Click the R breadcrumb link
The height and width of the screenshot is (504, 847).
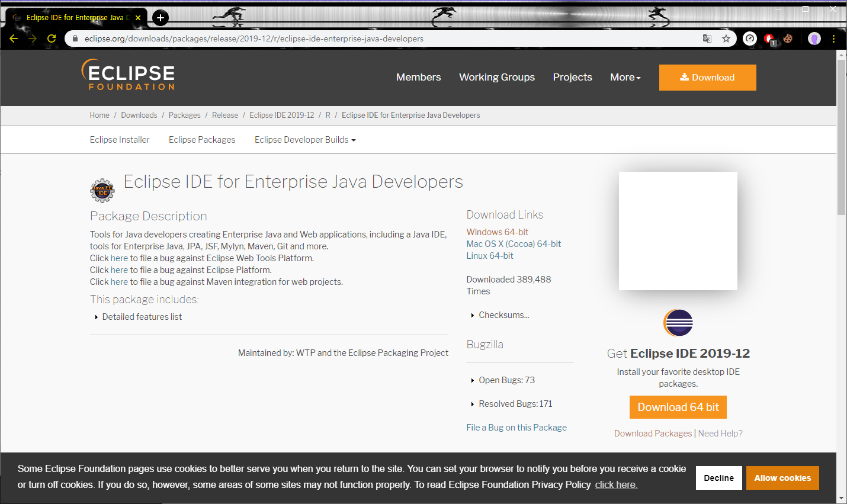coord(328,115)
